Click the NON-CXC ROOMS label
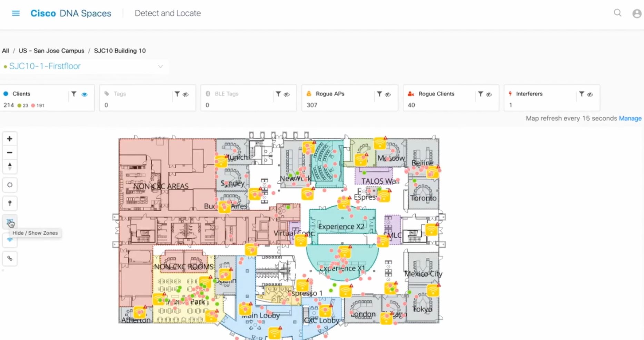This screenshot has width=644, height=340. point(184,267)
